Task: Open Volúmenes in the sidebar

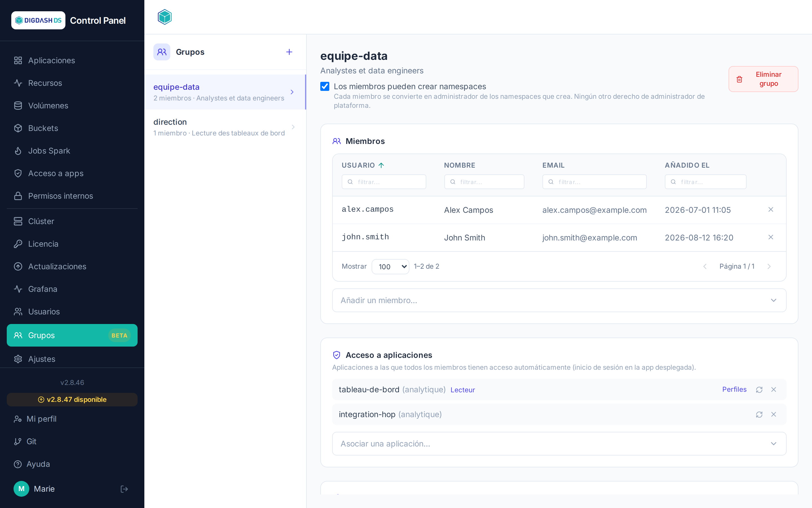Action: click(x=72, y=106)
